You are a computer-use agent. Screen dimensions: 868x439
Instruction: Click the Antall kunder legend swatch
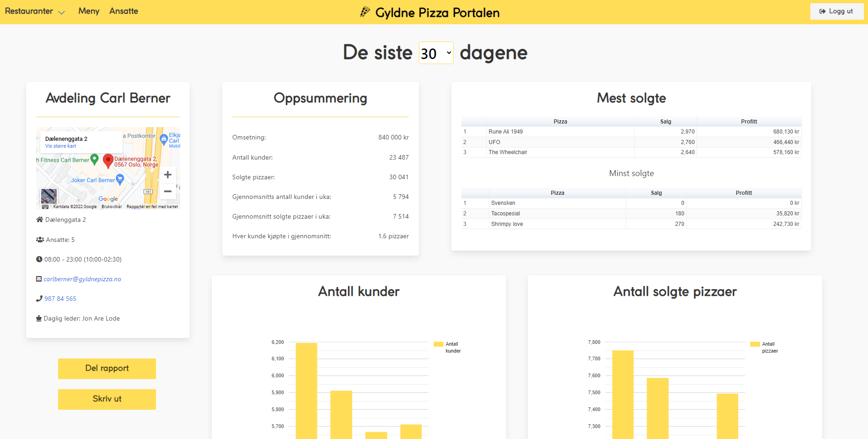pos(439,344)
